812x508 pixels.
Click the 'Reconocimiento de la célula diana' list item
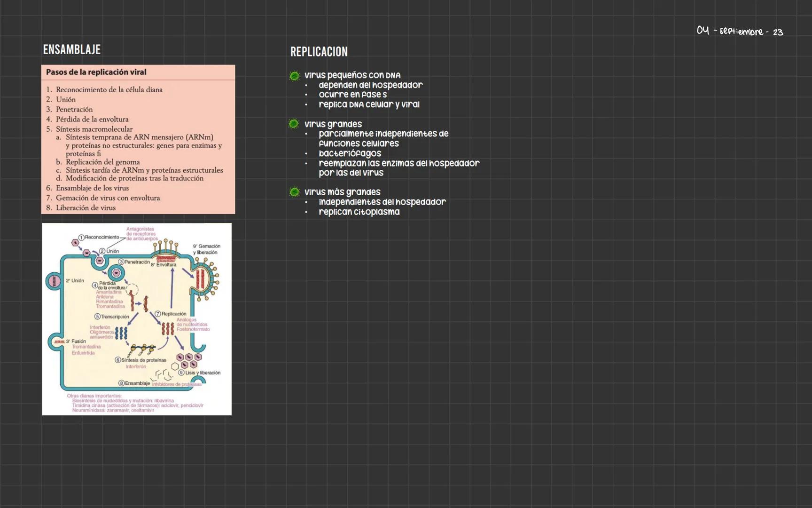click(109, 89)
